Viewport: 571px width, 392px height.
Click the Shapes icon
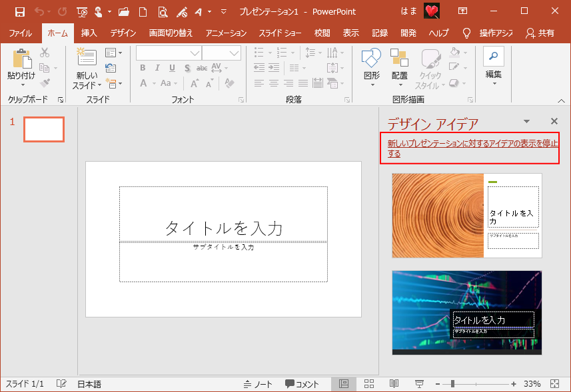(x=371, y=58)
